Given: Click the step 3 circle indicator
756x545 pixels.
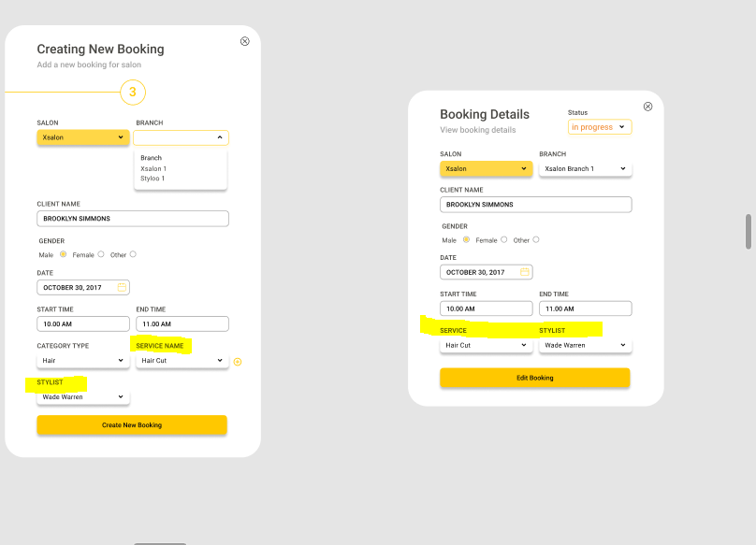Looking at the screenshot, I should coord(133,92).
